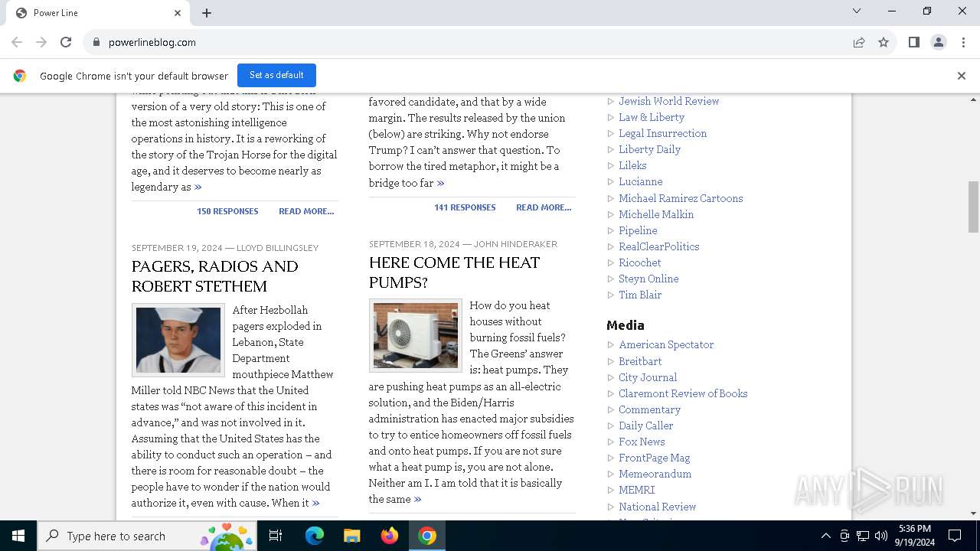Reload the page with the refresh icon
This screenshot has height=551, width=980.
pos(66,42)
